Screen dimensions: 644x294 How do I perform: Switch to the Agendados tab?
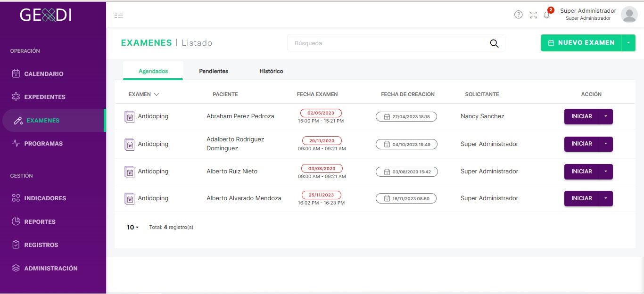pyautogui.click(x=153, y=71)
